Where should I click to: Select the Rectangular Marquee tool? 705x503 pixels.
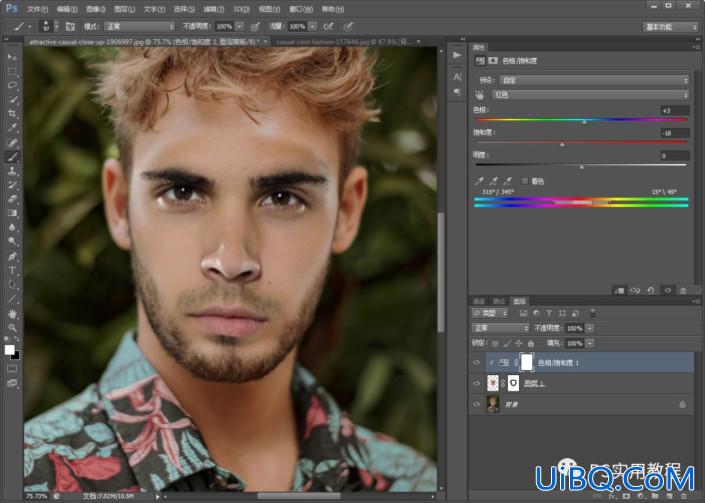12,71
